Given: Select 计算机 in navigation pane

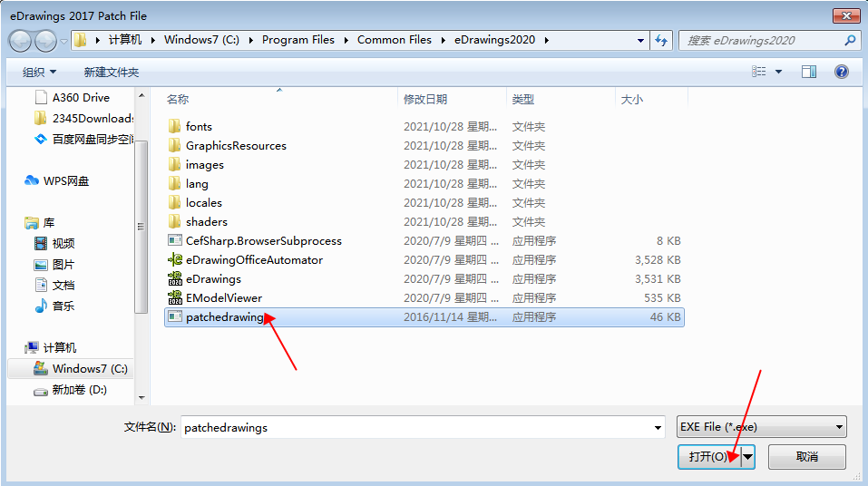Looking at the screenshot, I should 60,347.
